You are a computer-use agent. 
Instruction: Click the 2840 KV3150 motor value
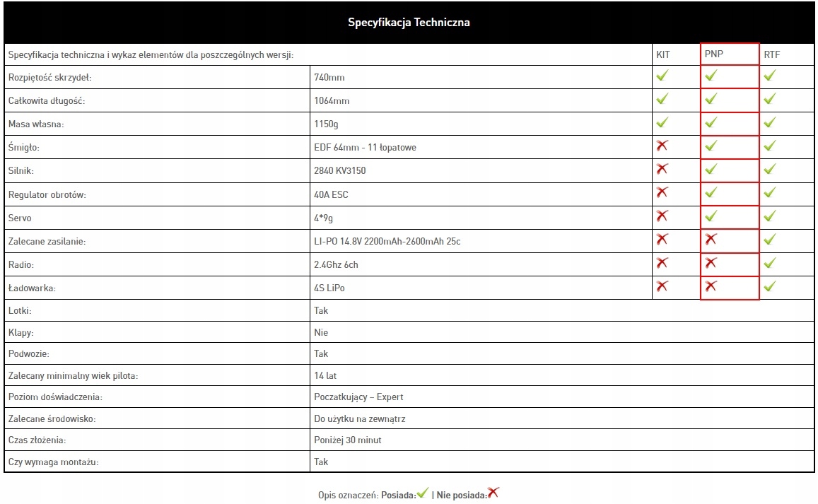(340, 171)
